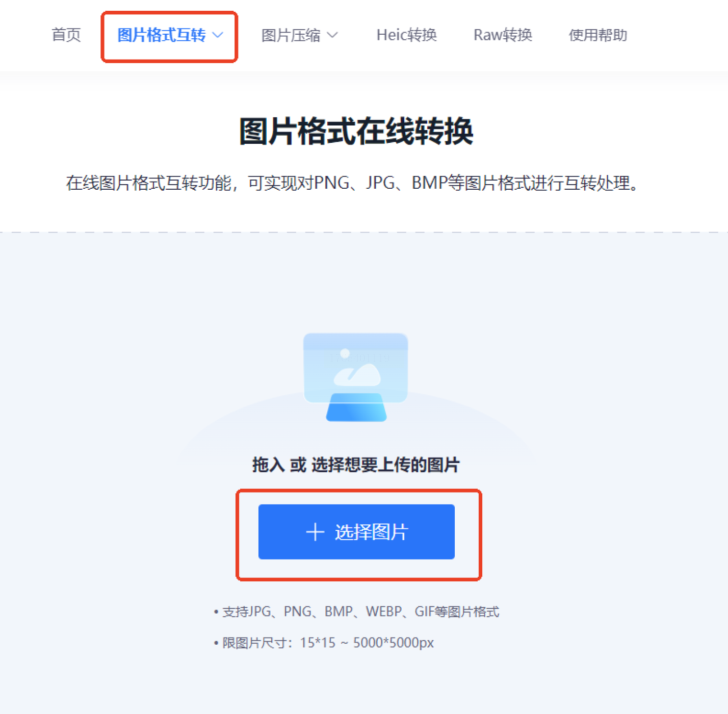This screenshot has width=728, height=714.
Task: Click the 拖入 或 选择想要上传的图片 text
Action: click(x=356, y=465)
